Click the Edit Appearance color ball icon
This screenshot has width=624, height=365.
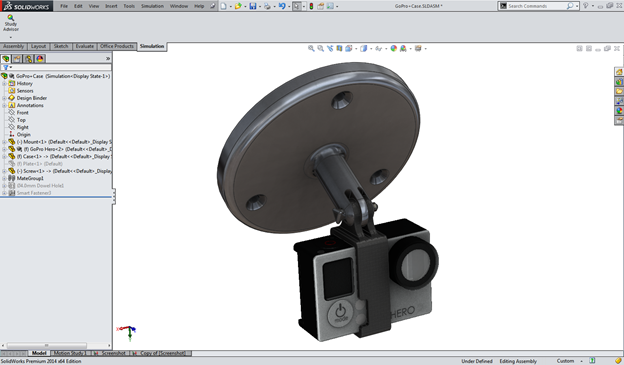394,49
